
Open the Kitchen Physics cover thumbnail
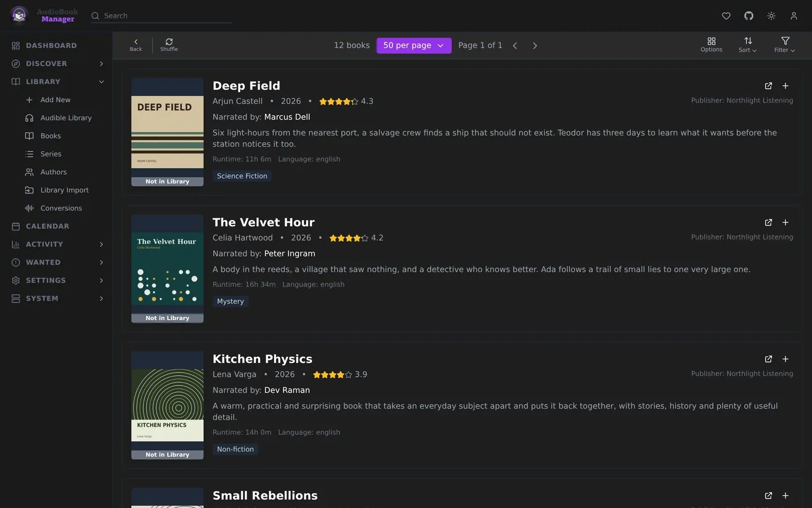click(167, 405)
